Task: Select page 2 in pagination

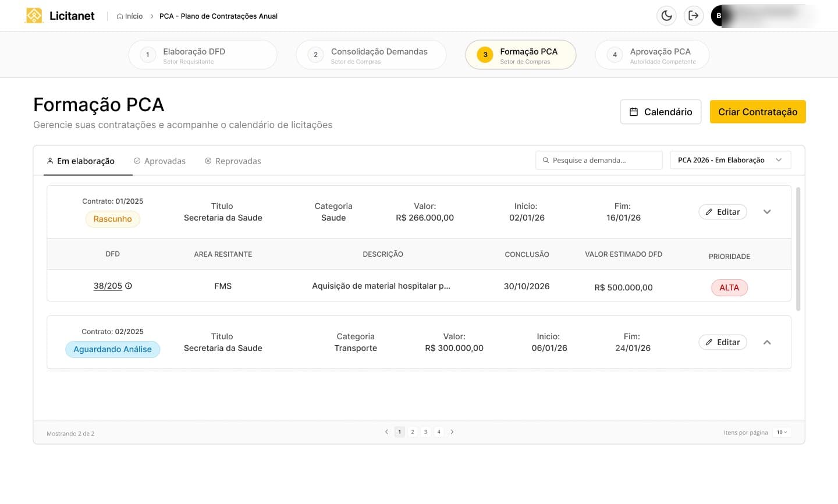Action: 413,432
